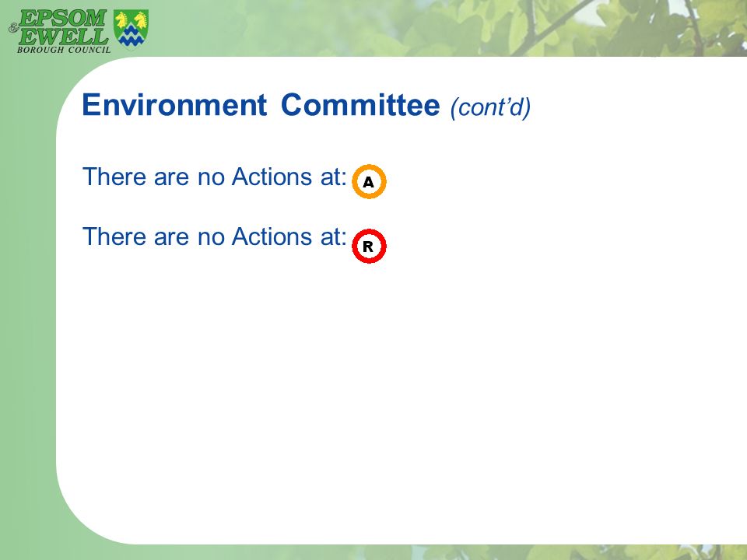Viewport: 747px width, 560px height.
Task: Select the italic (cont'd) text in title
Action: (490, 107)
